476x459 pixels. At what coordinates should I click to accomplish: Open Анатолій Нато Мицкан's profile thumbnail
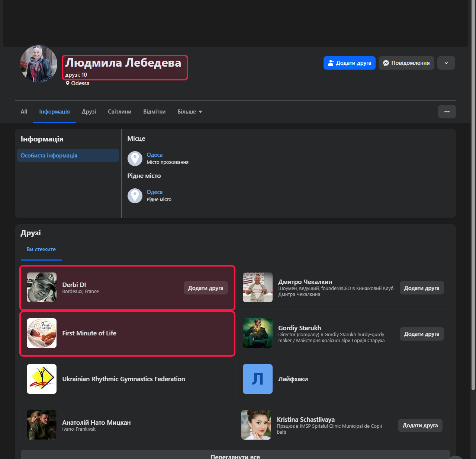tap(42, 425)
